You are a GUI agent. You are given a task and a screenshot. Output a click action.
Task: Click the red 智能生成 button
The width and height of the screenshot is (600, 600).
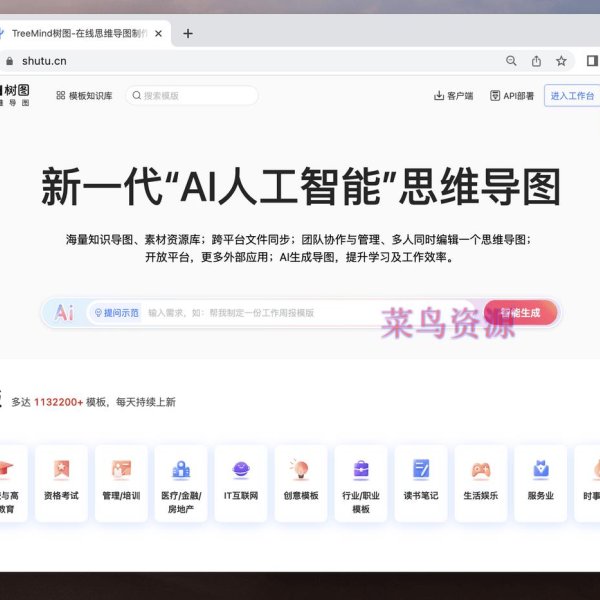point(520,313)
